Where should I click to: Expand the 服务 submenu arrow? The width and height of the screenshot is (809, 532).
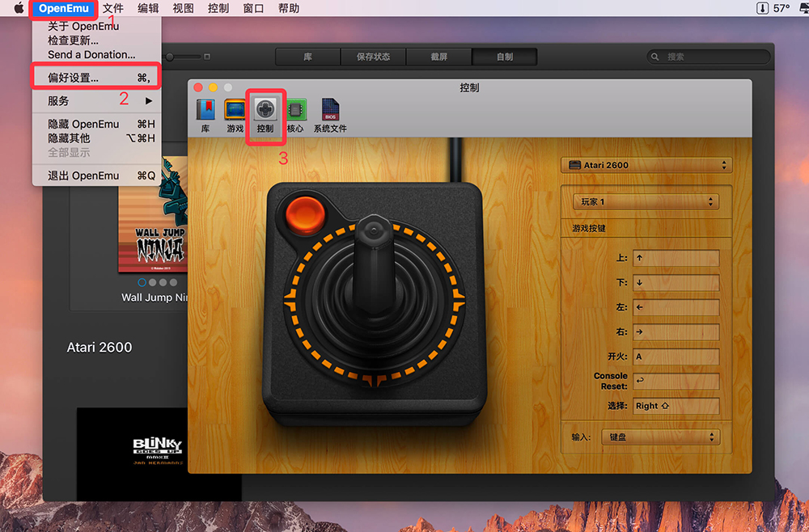point(149,101)
